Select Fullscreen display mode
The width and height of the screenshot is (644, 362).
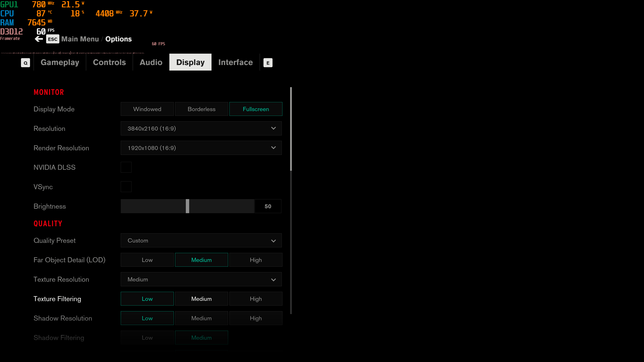[x=256, y=109]
